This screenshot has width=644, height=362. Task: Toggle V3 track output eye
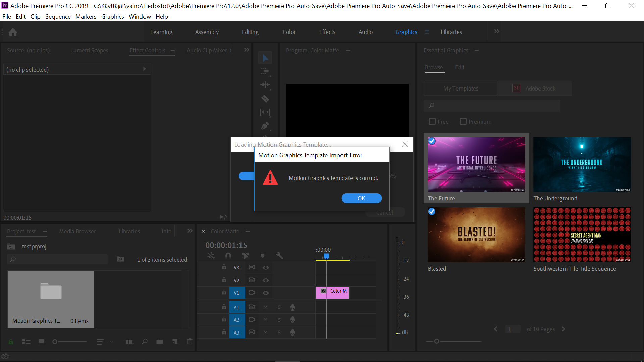pos(266,268)
